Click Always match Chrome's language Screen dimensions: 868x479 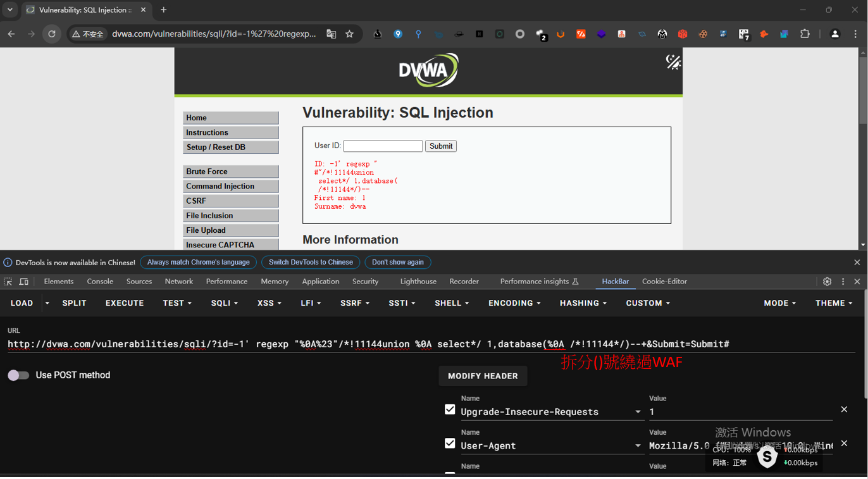click(x=199, y=262)
